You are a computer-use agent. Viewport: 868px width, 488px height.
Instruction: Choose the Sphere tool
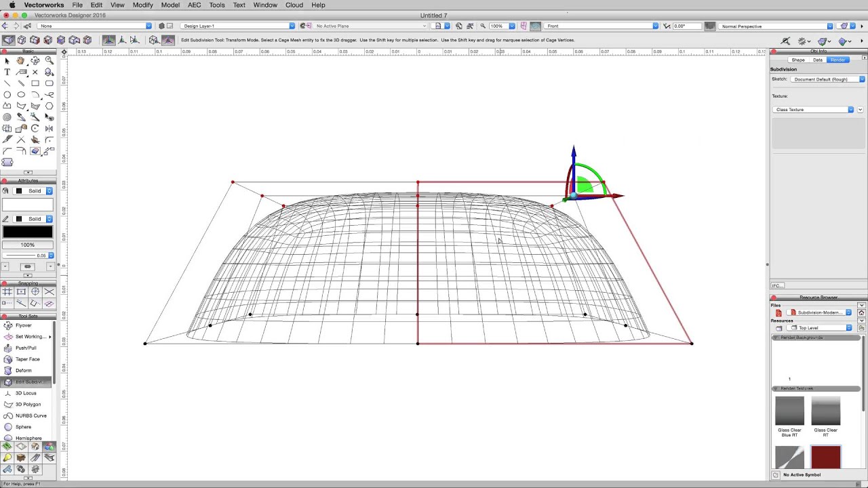tap(24, 427)
